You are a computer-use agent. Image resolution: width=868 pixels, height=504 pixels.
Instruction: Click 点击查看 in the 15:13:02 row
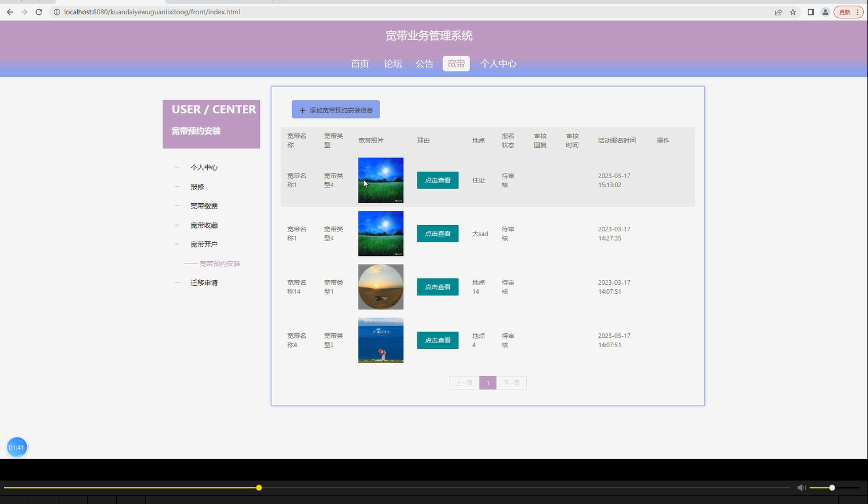[x=437, y=180]
